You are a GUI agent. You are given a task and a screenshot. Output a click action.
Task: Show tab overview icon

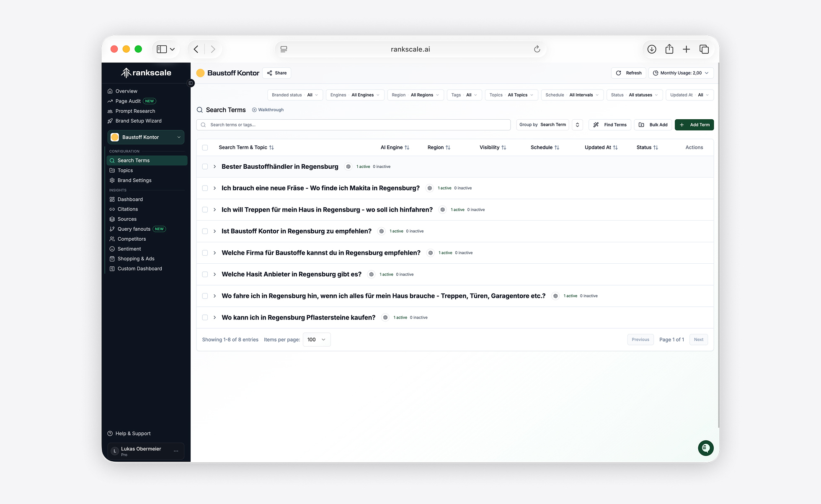[704, 49]
